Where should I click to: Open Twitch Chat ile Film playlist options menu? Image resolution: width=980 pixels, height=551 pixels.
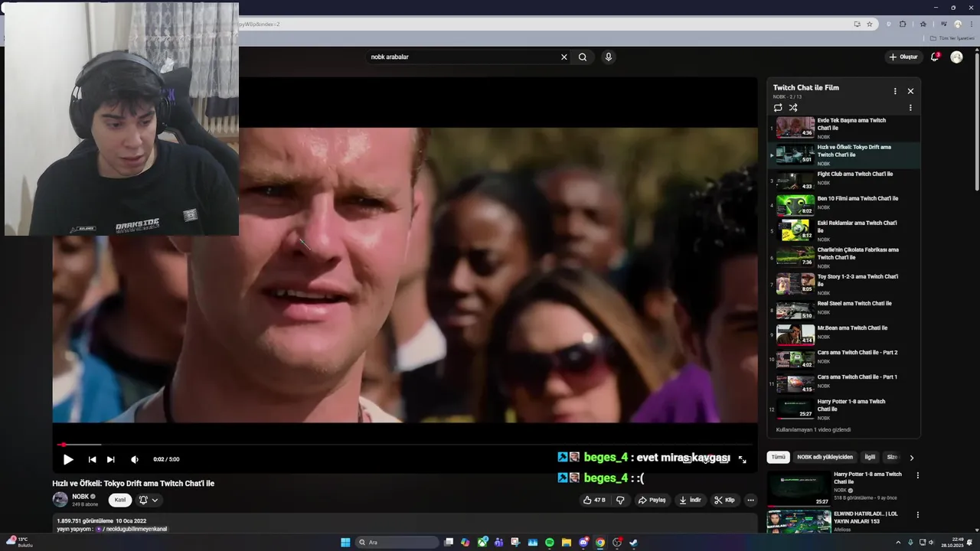pos(895,91)
